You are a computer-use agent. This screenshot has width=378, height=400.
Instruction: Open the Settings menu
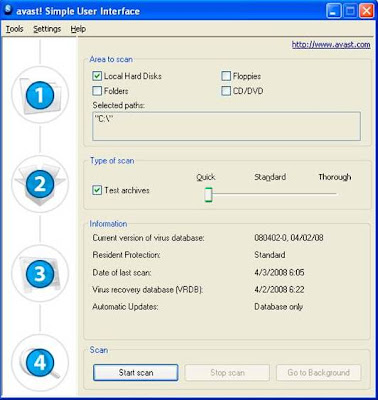click(x=47, y=29)
